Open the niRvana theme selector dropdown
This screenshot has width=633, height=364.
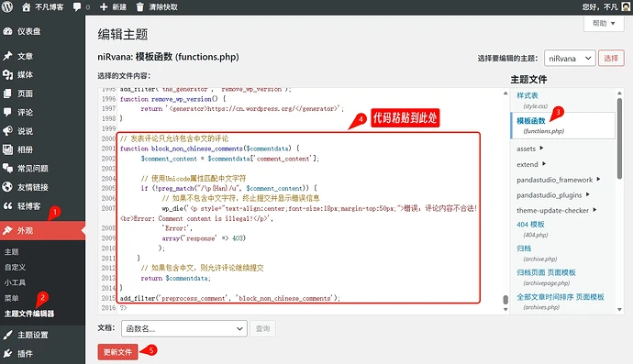570,59
